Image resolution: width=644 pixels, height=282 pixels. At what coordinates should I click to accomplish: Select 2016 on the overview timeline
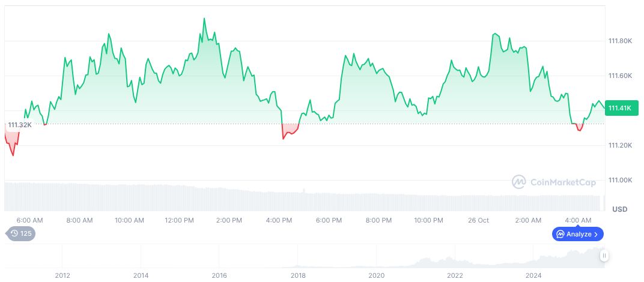219,275
